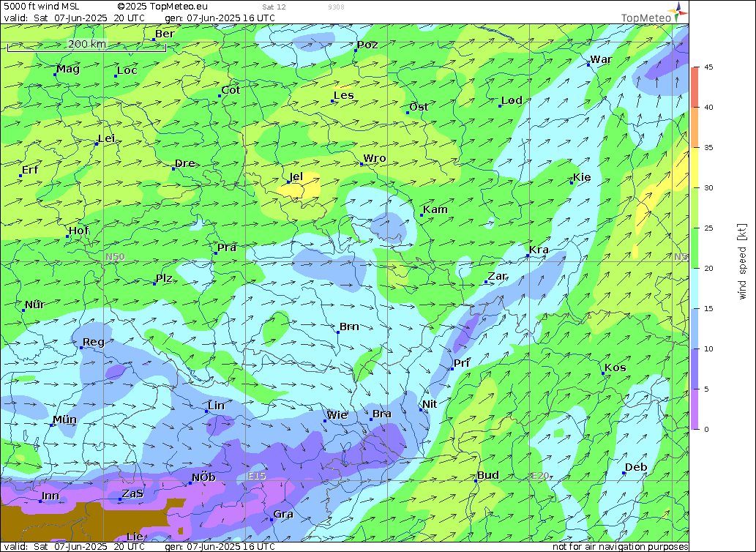Click the '35' value on the legend
This screenshot has width=756, height=552.
[x=708, y=148]
